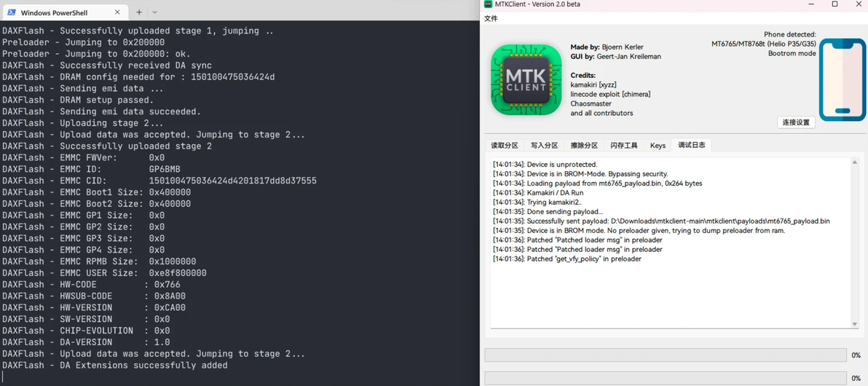Click terminal line 'HW-CODE : 0x766'
The height and width of the screenshot is (386, 868).
tap(91, 285)
